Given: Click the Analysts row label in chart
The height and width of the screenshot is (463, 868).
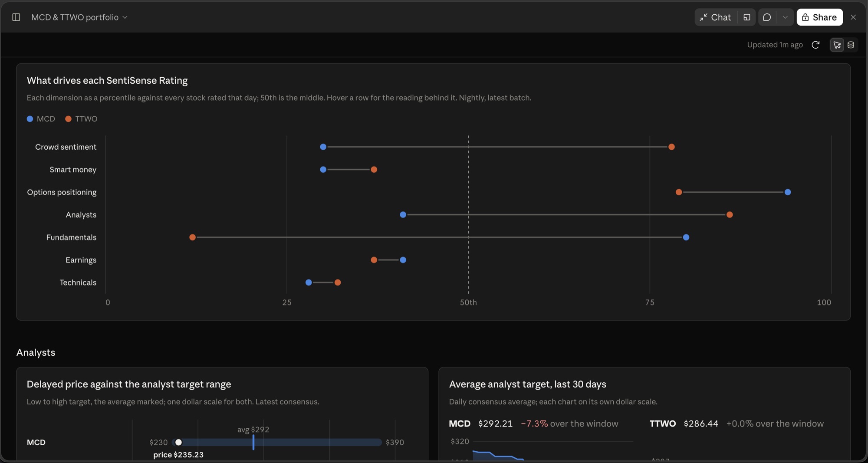Looking at the screenshot, I should (81, 215).
